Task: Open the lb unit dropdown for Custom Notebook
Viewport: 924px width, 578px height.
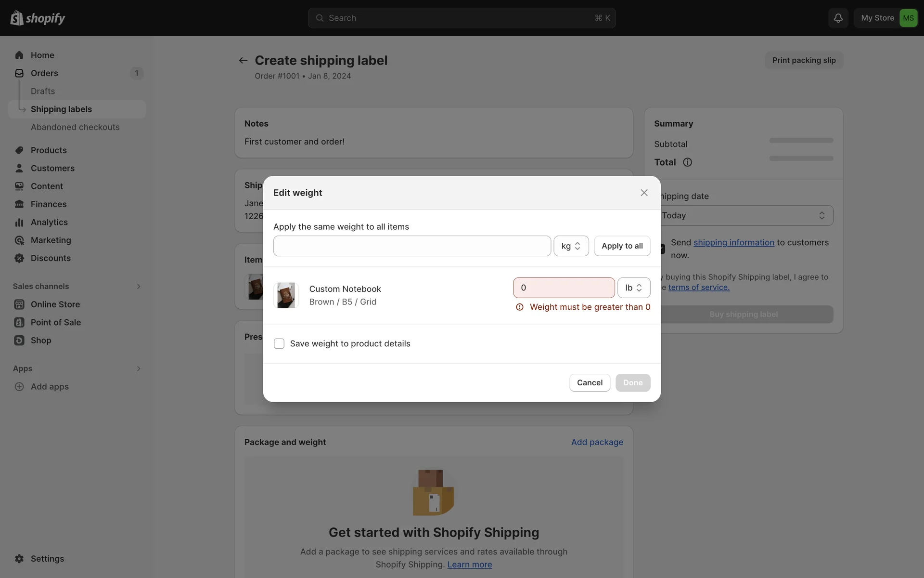Action: (633, 288)
